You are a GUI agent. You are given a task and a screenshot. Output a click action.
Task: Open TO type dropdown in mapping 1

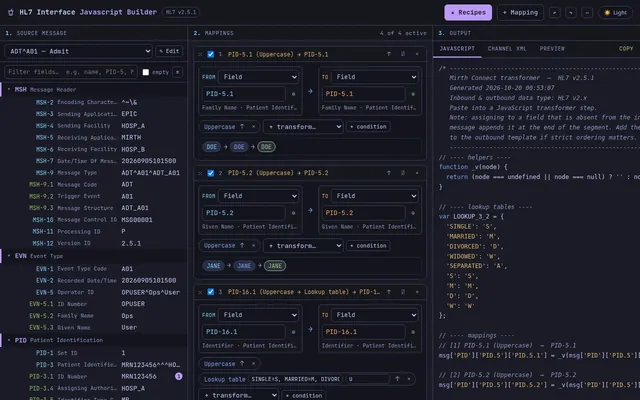click(375, 77)
